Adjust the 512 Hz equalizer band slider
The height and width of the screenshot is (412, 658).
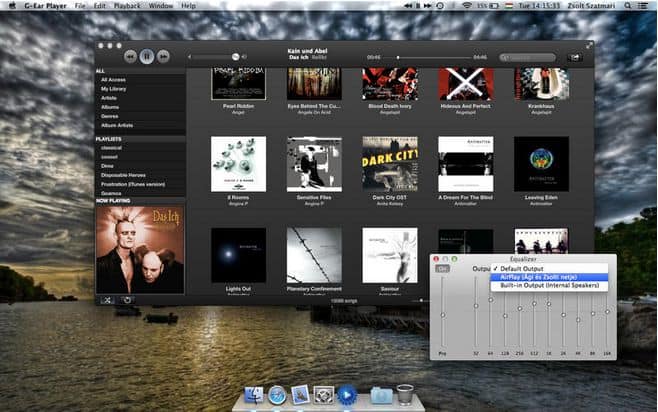534,303
